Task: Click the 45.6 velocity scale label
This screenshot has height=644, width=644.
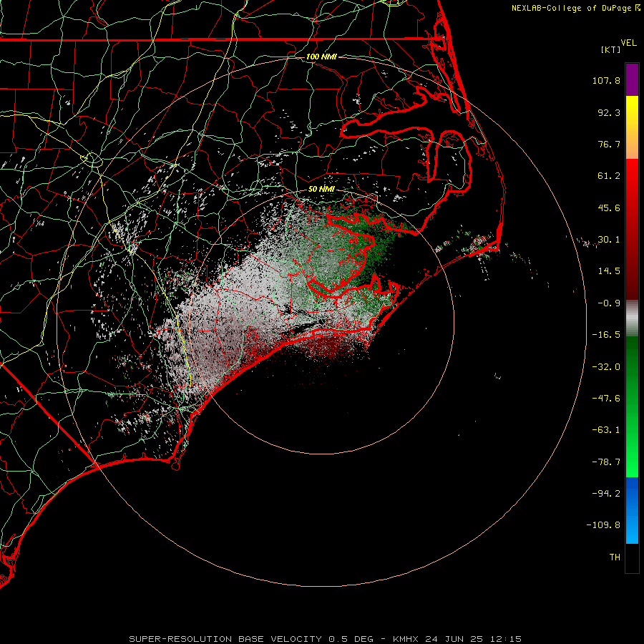Action: (x=609, y=208)
